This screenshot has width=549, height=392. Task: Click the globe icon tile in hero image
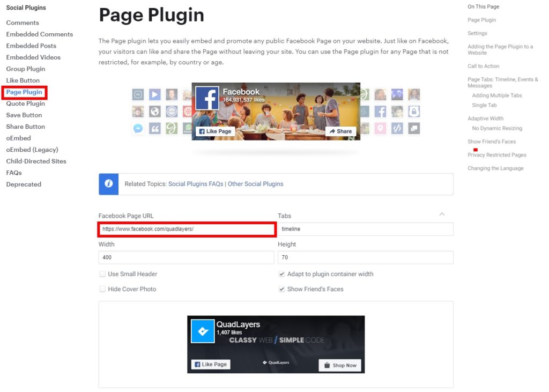pyautogui.click(x=155, y=112)
